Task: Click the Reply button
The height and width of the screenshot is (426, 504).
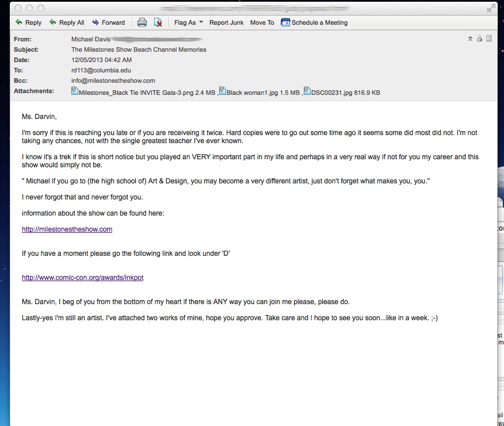Action: (28, 22)
